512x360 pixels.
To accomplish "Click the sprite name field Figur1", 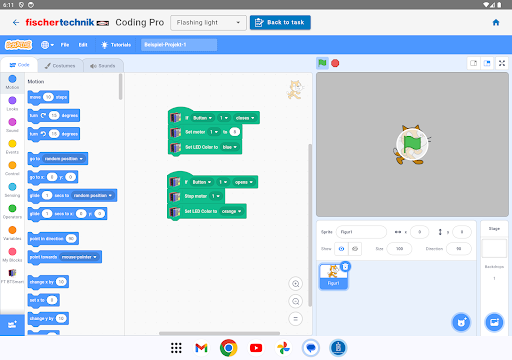I will 361,232.
